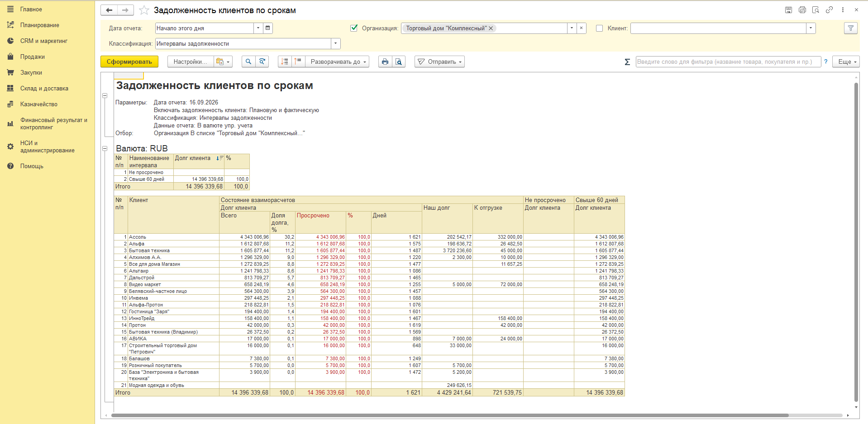Save report with floppy disk icon
The image size is (868, 424).
pyautogui.click(x=788, y=10)
